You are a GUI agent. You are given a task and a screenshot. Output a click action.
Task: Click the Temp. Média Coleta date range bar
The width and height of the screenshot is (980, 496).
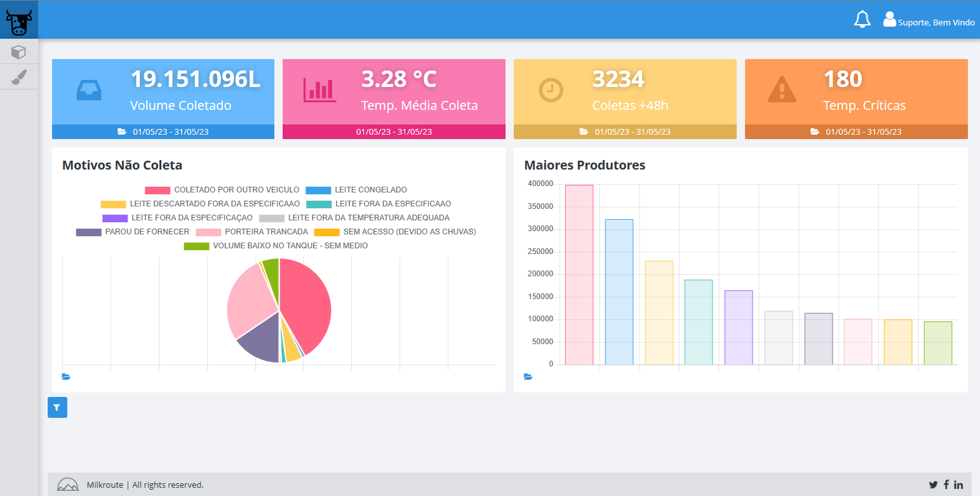coord(394,131)
